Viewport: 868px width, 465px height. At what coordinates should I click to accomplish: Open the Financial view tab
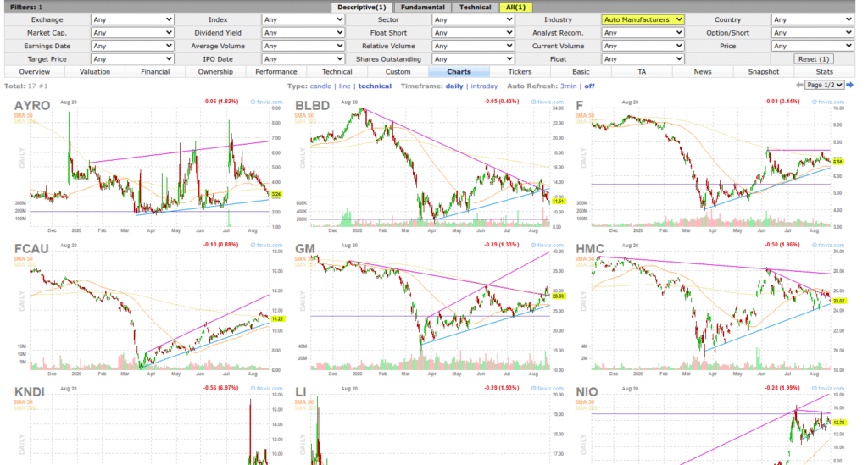(155, 72)
